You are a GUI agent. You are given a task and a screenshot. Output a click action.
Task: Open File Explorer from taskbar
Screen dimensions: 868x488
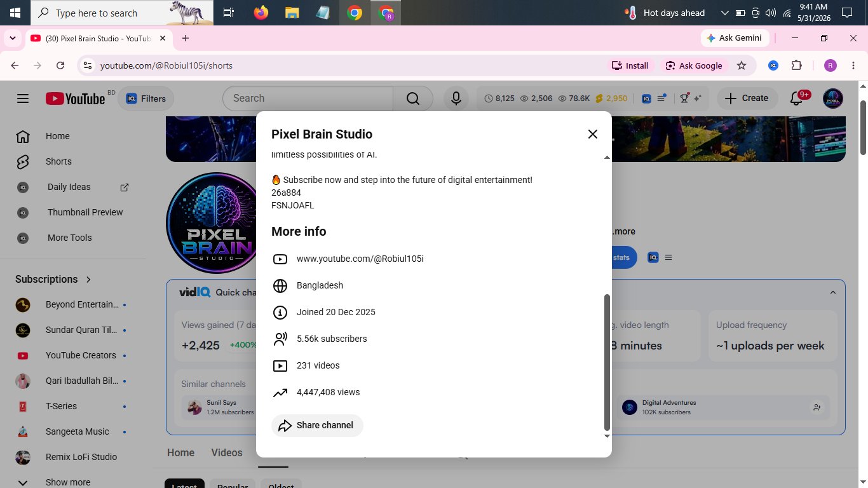(x=292, y=13)
